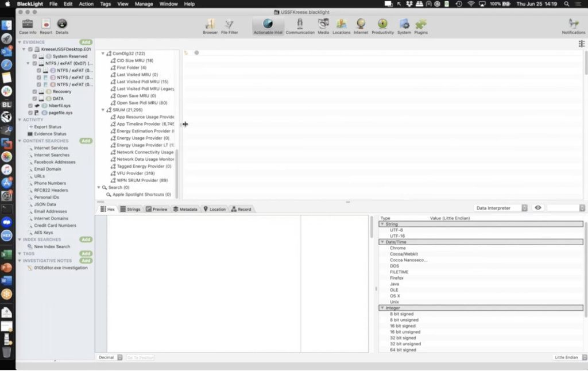The width and height of the screenshot is (588, 371).
Task: Click Add next to CONTENT SEARCHES
Action: [x=86, y=141]
